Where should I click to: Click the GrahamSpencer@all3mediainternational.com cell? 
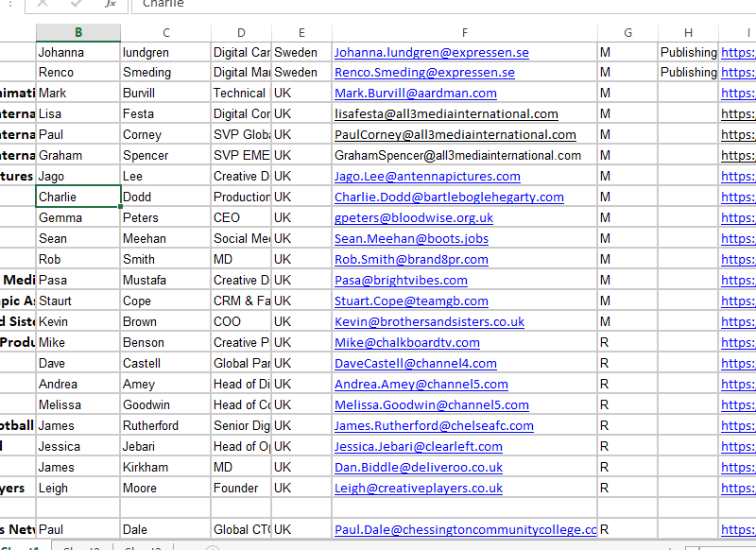click(456, 156)
